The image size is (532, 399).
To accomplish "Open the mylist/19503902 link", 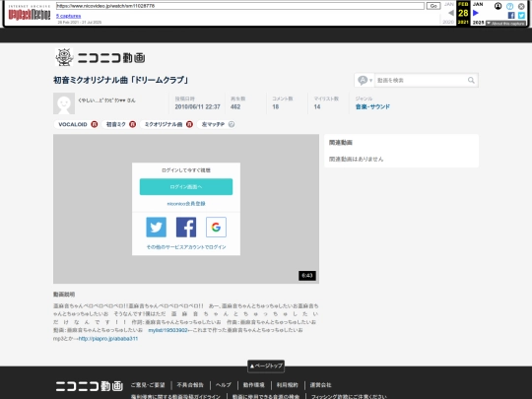I will click(167, 330).
